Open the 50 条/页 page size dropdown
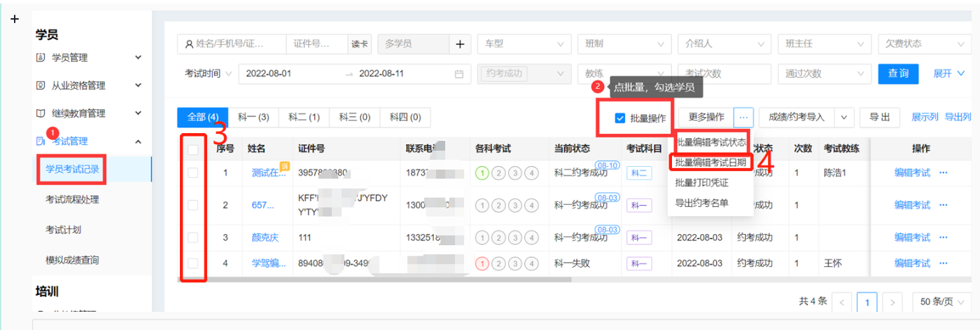This screenshot has width=980, height=330. pyautogui.click(x=941, y=302)
